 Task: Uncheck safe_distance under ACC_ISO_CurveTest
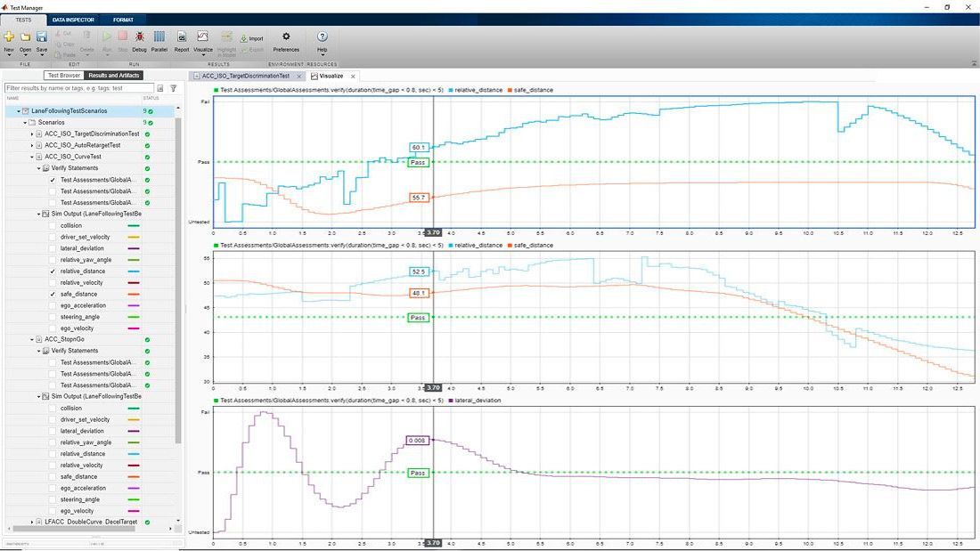tap(53, 294)
